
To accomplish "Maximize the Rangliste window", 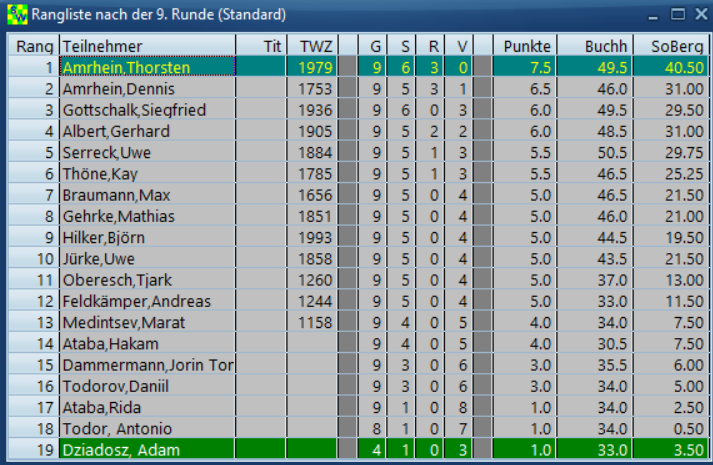I will [677, 15].
